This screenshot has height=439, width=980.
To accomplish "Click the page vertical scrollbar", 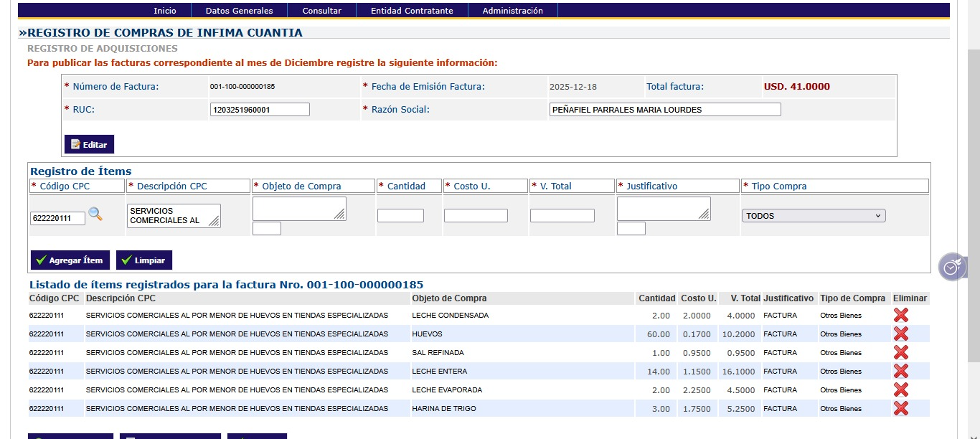I will [x=974, y=215].
